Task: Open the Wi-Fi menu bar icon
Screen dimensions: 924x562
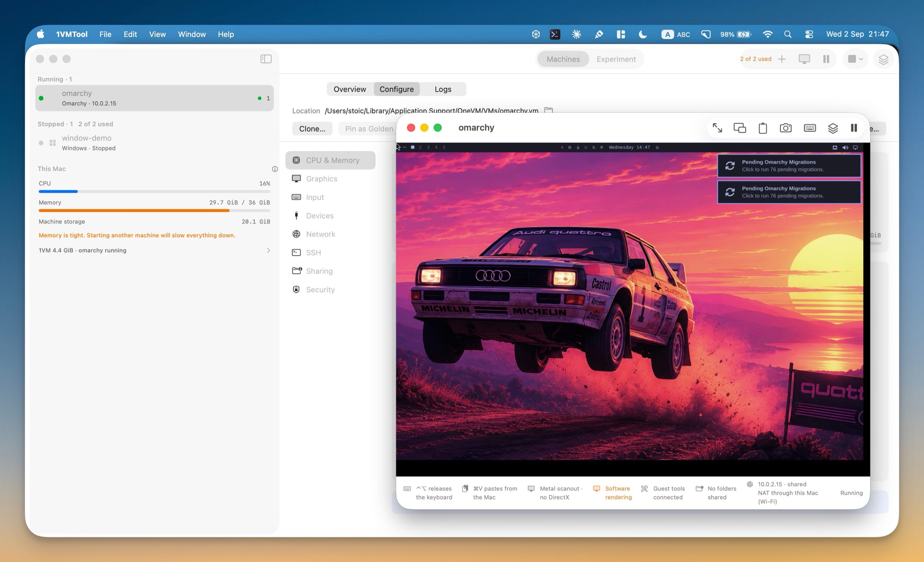Action: point(767,34)
